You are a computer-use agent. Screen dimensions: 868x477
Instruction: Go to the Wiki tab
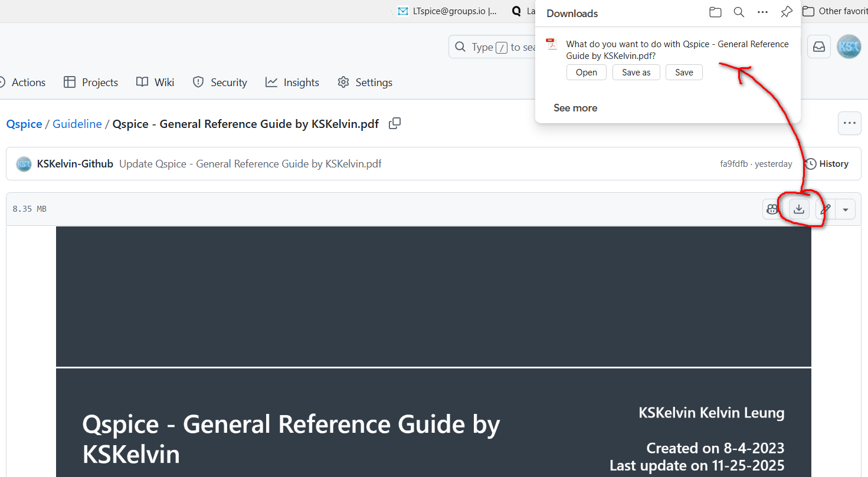point(155,83)
